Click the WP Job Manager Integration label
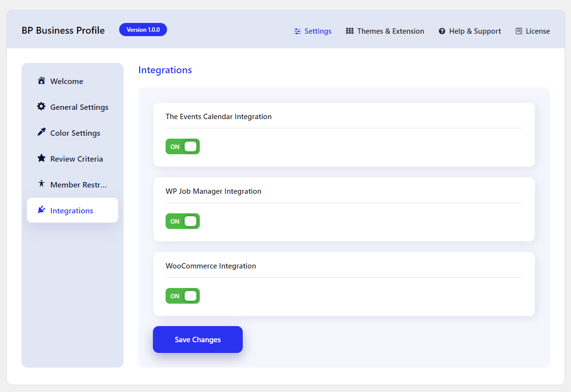This screenshot has width=571, height=392. [213, 191]
